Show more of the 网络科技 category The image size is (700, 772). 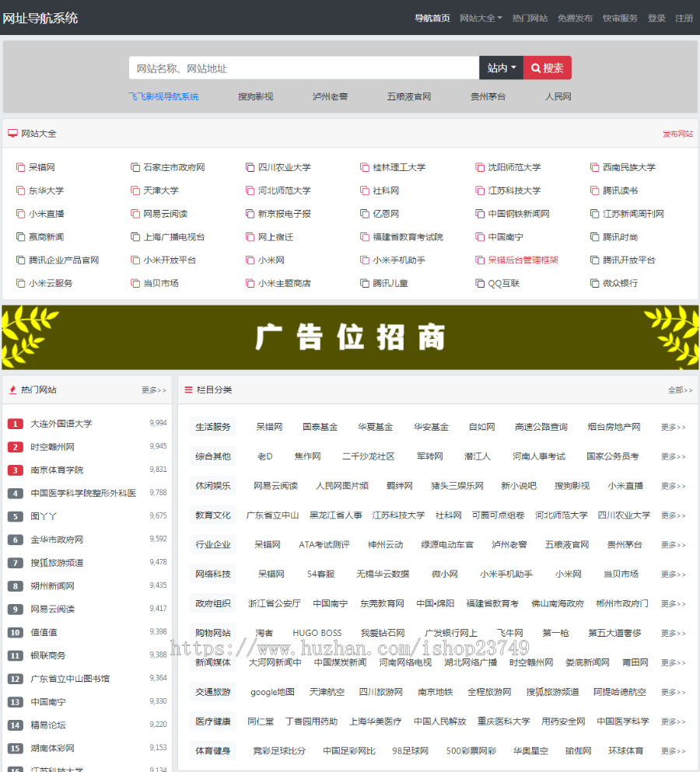674,574
